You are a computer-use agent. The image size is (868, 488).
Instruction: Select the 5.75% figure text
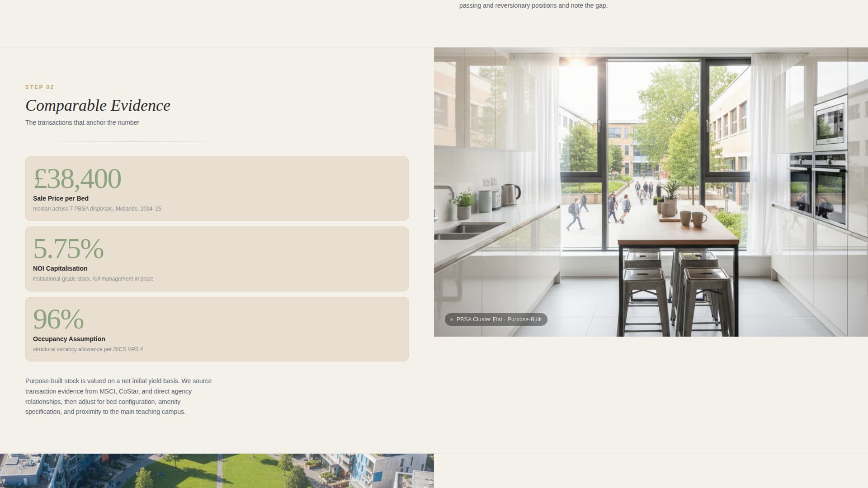pos(68,249)
